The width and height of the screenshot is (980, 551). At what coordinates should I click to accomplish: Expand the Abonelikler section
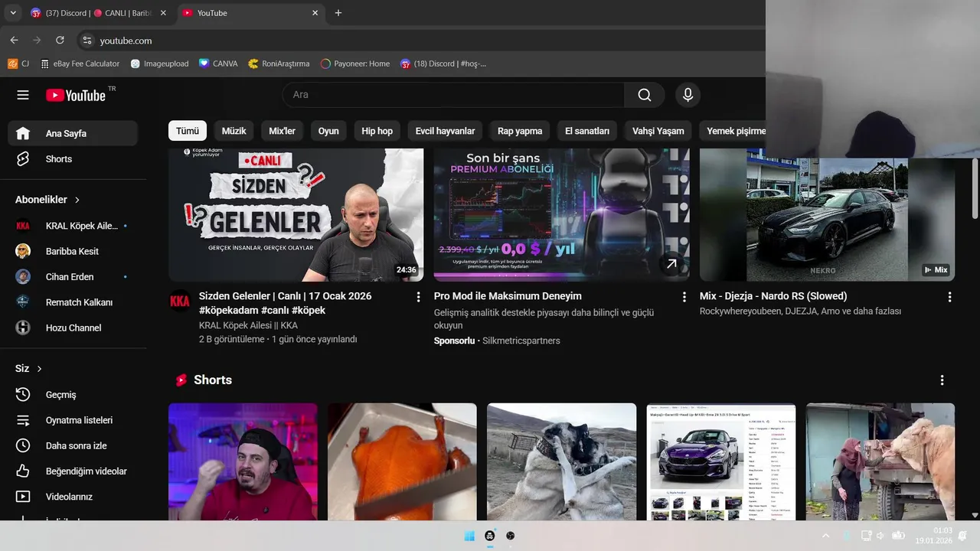(x=47, y=200)
